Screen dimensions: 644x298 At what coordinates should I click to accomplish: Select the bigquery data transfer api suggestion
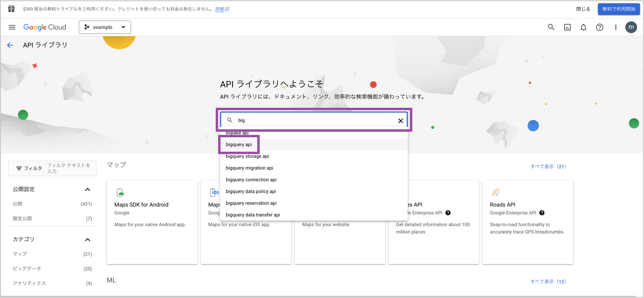pos(314,215)
